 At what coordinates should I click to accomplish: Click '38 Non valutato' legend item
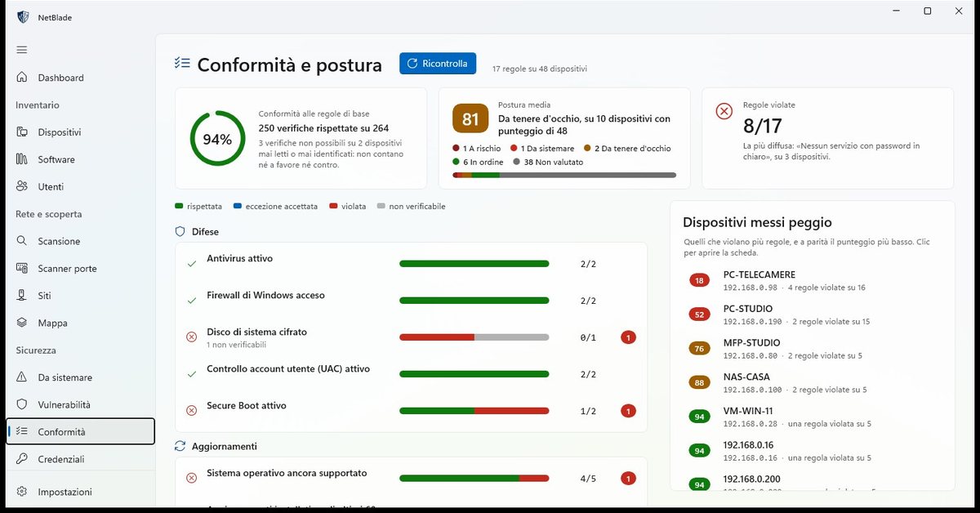point(548,162)
